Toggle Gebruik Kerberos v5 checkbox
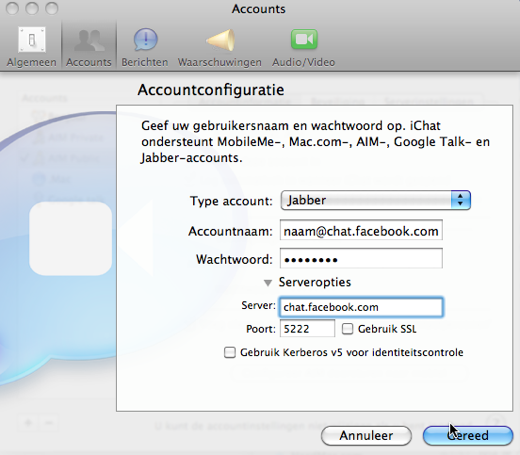This screenshot has height=455, width=520. [230, 352]
